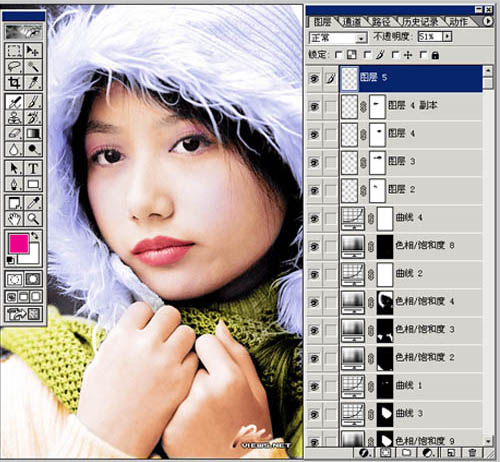Enable the lock transparent pixels checkbox

coord(338,55)
